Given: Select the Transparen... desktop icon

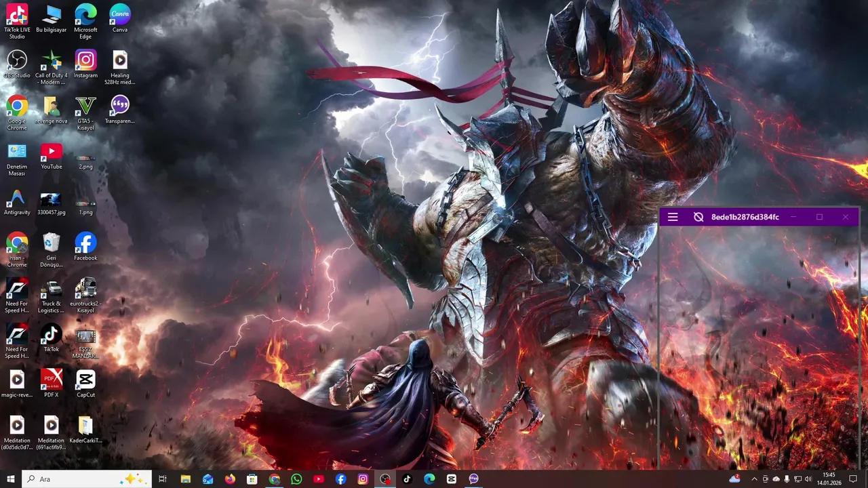Looking at the screenshot, I should 120,110.
